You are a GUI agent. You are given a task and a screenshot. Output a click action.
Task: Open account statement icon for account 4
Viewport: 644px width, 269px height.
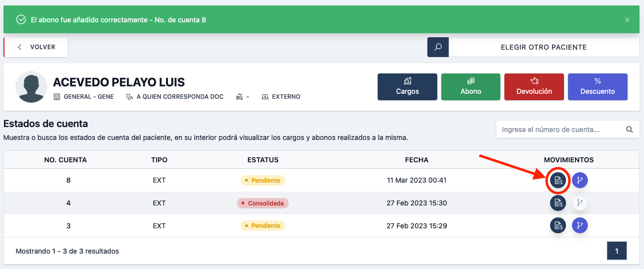pos(558,203)
